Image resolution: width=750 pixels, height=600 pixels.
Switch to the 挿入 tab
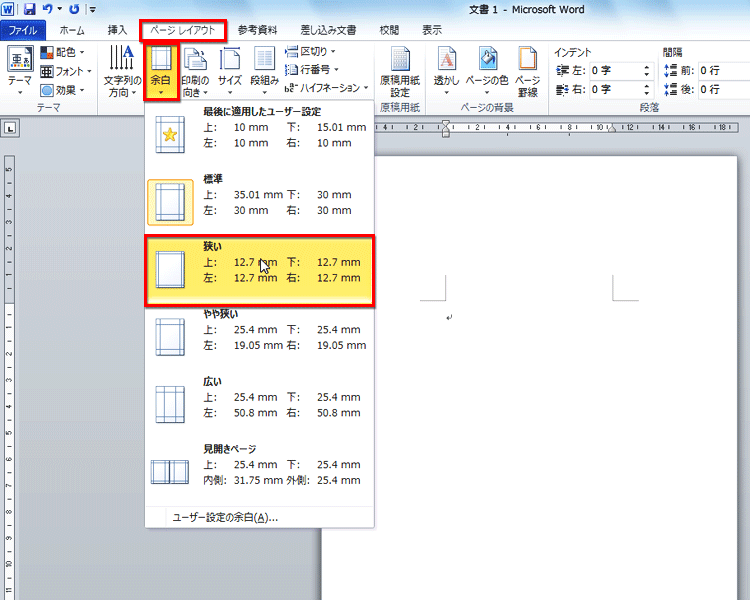[117, 30]
